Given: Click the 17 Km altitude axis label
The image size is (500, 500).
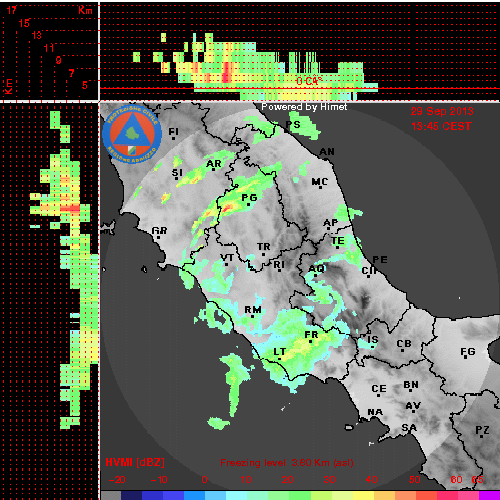Looking at the screenshot, I should tap(11, 10).
